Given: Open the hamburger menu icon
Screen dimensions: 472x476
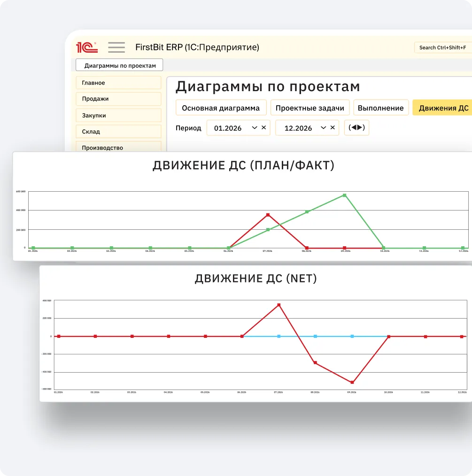Looking at the screenshot, I should 116,47.
